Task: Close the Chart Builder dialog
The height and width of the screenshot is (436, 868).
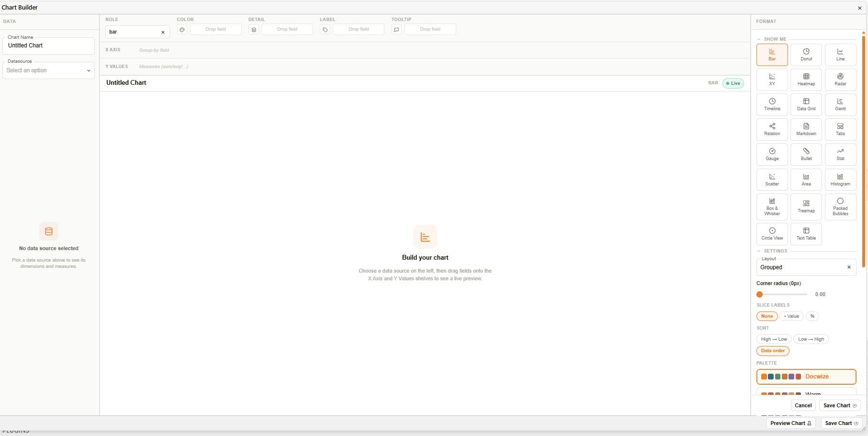Action: (860, 8)
